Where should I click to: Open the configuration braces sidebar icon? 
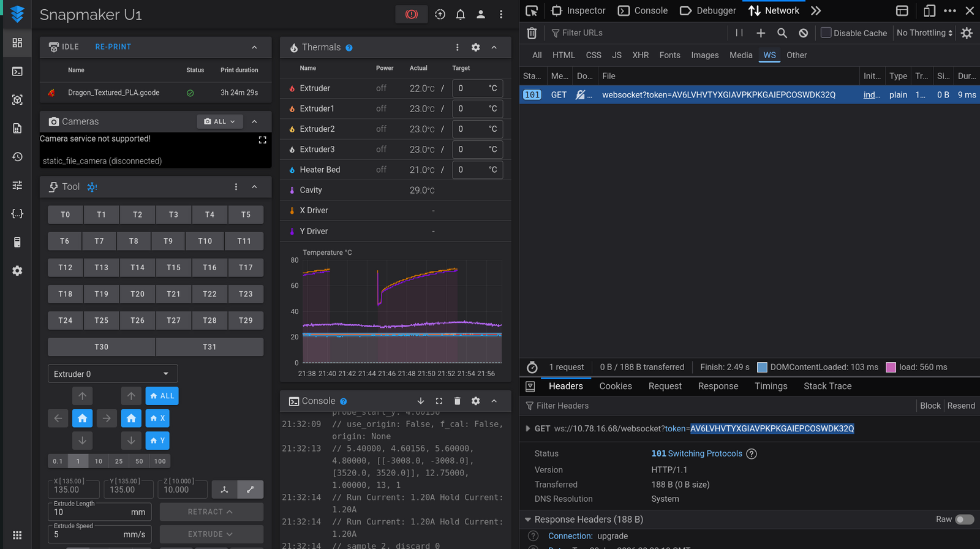(17, 214)
